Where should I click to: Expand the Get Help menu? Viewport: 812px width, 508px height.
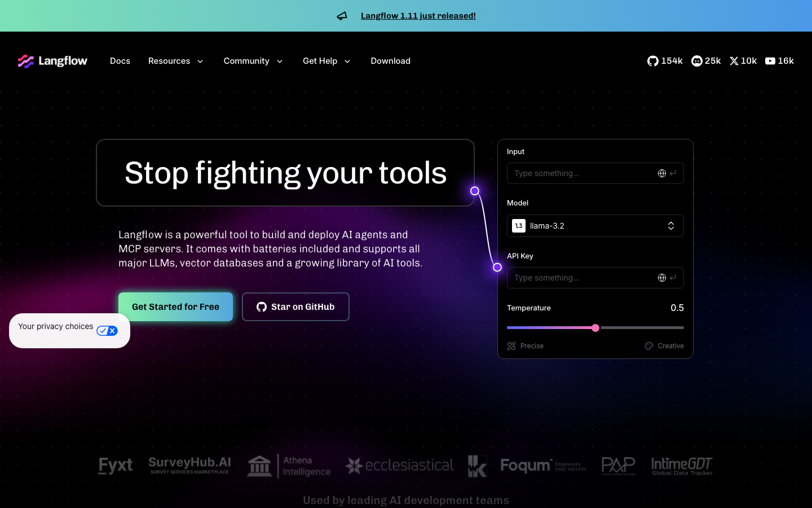[x=326, y=61]
